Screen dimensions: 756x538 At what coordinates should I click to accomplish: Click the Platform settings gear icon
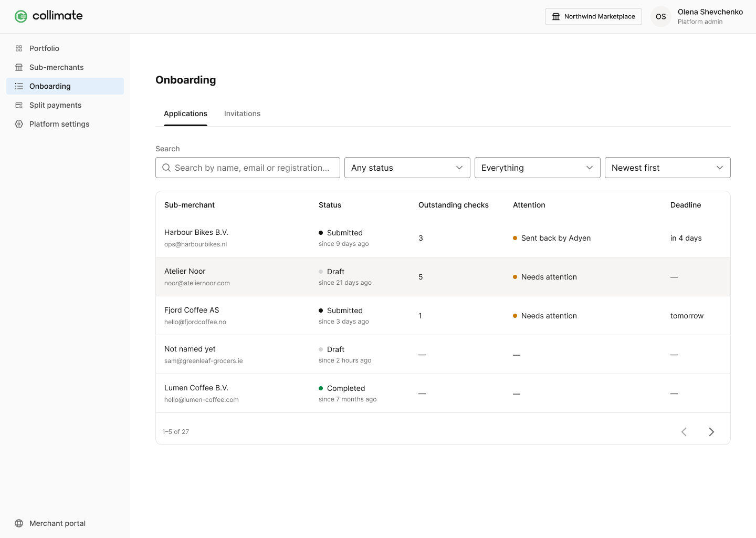point(19,124)
